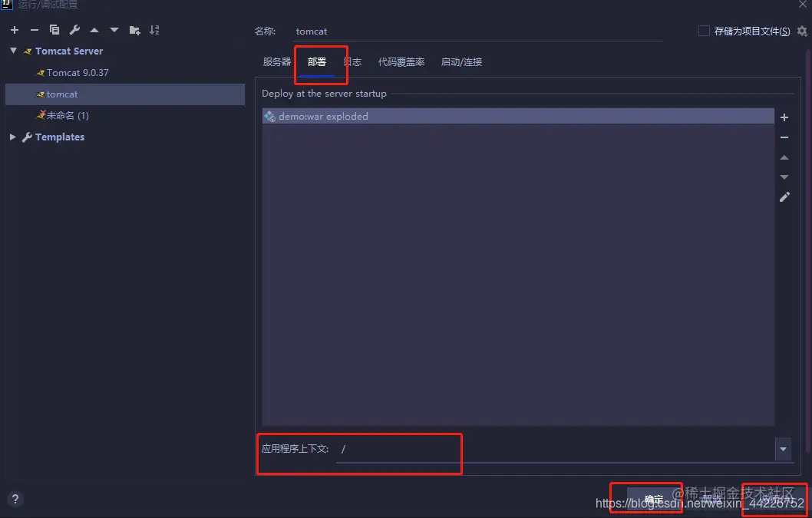Create a new configurations folder
The width and height of the screenshot is (812, 518).
(134, 30)
